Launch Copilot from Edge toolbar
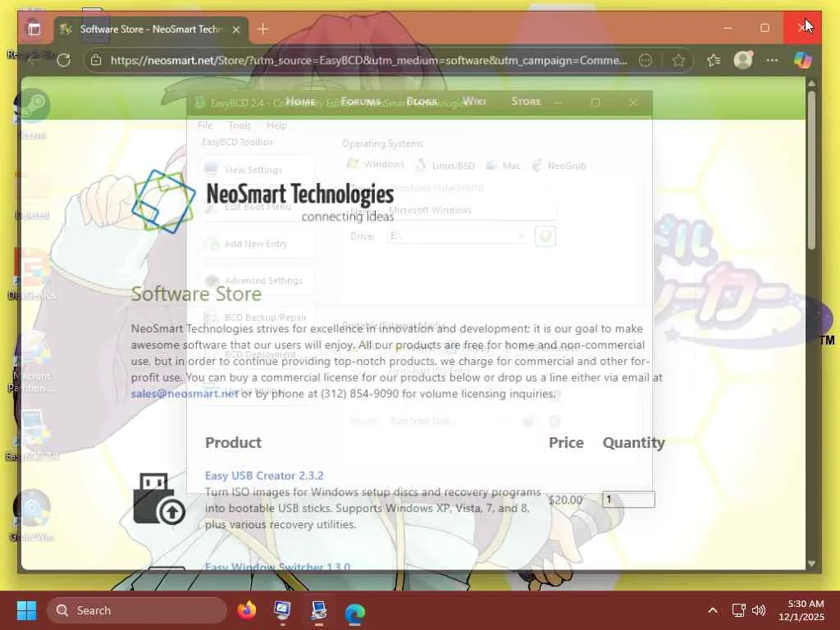 pyautogui.click(x=802, y=60)
